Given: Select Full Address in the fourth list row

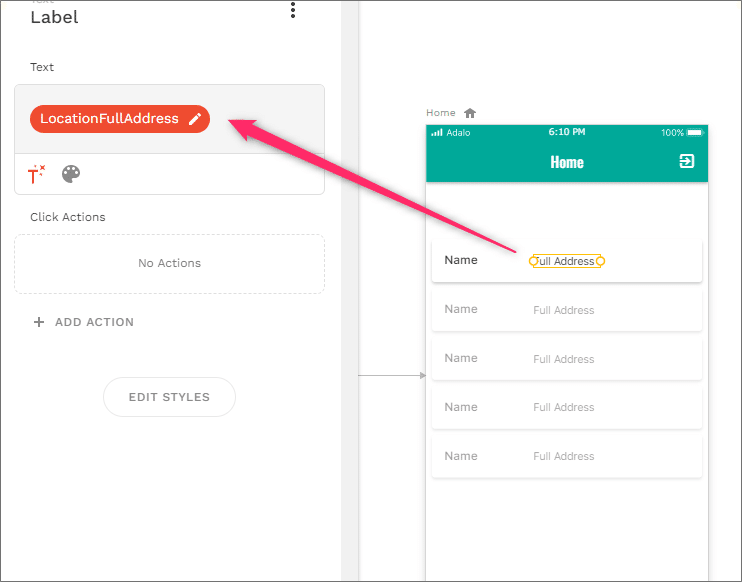Looking at the screenshot, I should point(564,407).
